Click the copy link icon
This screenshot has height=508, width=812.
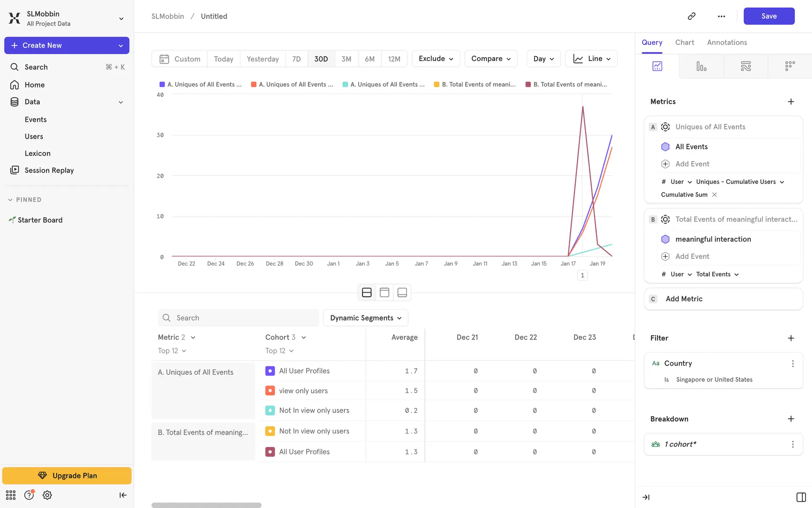point(691,16)
